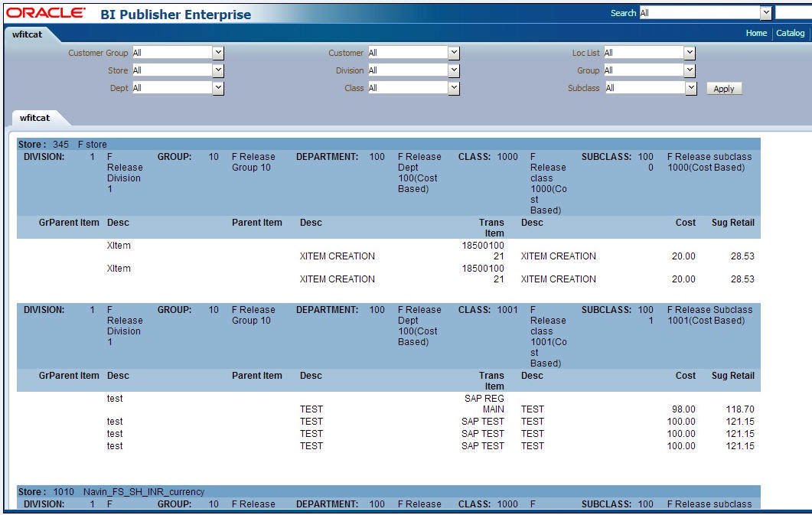Click the first GrParent Item column header
812x515 pixels.
(69, 223)
